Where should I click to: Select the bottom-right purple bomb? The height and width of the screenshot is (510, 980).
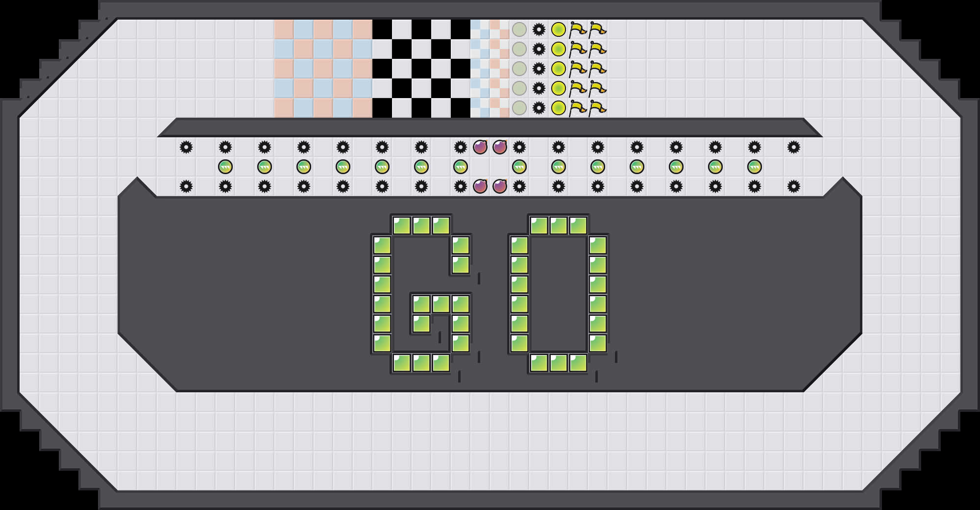[x=500, y=186]
